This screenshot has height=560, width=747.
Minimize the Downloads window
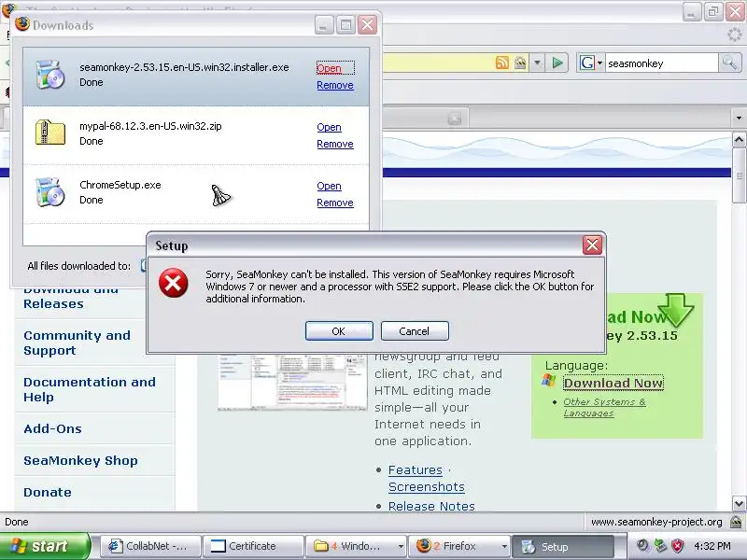pos(324,25)
